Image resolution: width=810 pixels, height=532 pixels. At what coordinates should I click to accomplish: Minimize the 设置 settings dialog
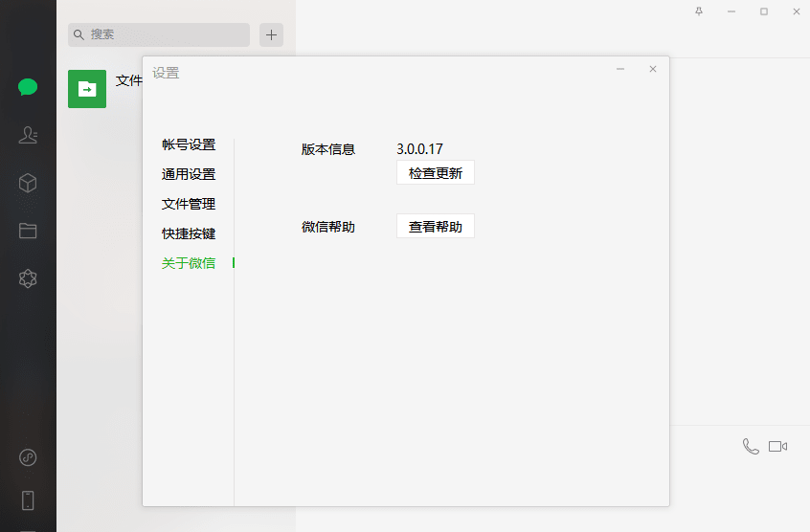tap(620, 69)
